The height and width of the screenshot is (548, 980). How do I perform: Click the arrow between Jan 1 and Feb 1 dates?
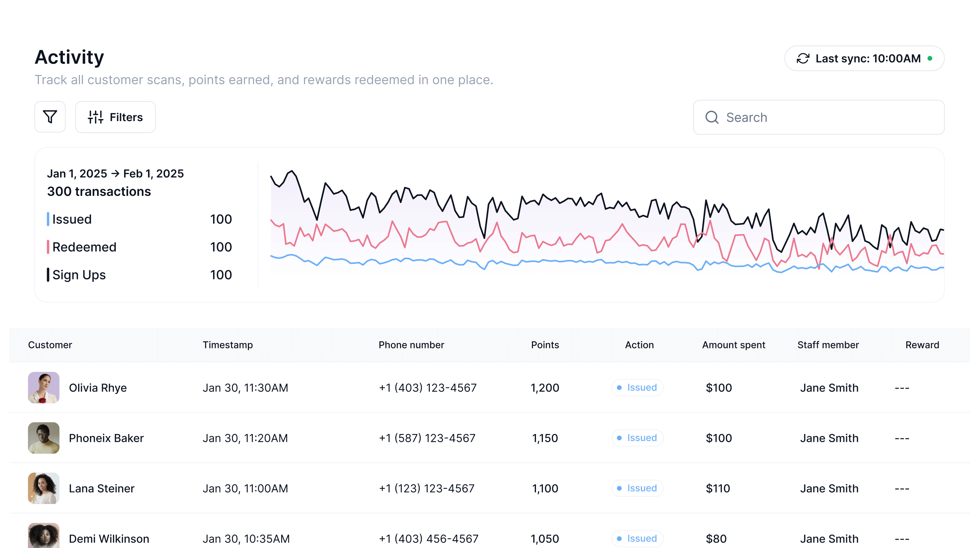pos(115,173)
